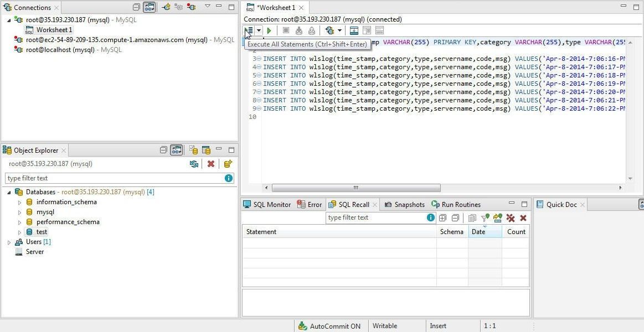Click Execute All Statements icon
Screen dimensions: 644x332
point(249,30)
